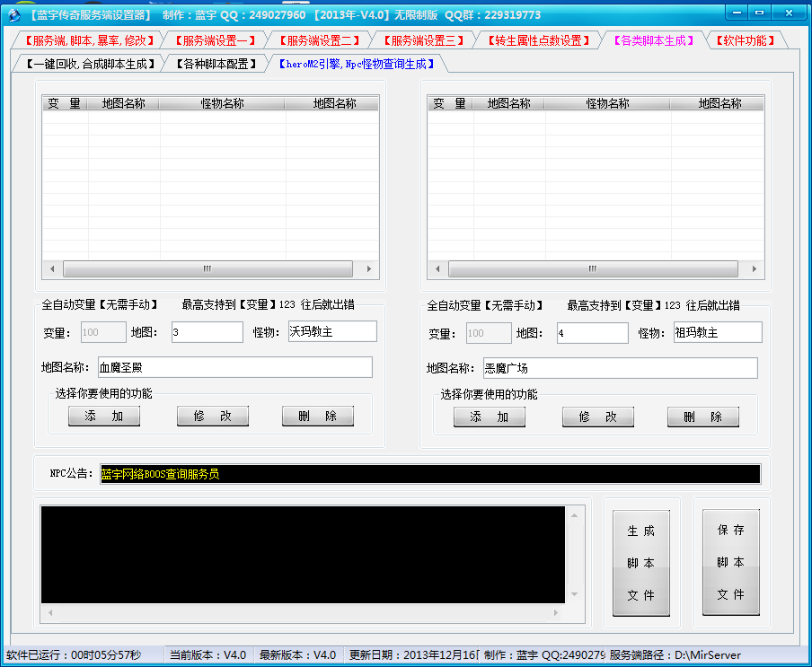Focus the NPC公告 text field
This screenshot has height=667, width=812.
[x=430, y=474]
